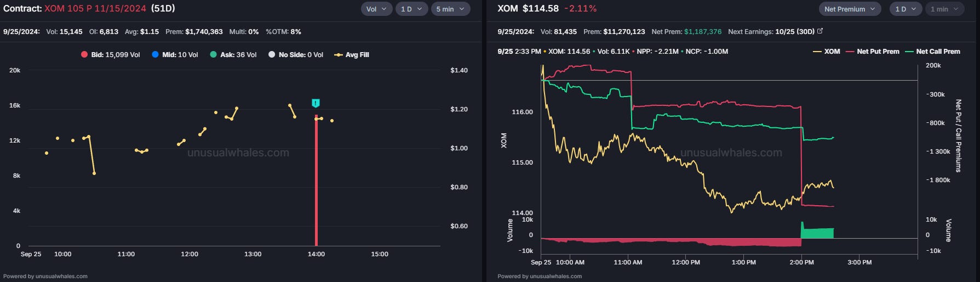Click the teal alert marker above the 14:00 bar
980x282 pixels.
[x=316, y=103]
